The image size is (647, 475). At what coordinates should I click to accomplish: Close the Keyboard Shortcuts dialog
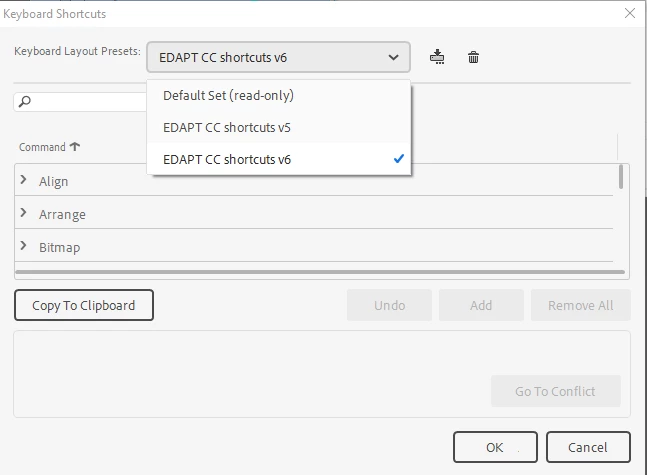point(630,14)
